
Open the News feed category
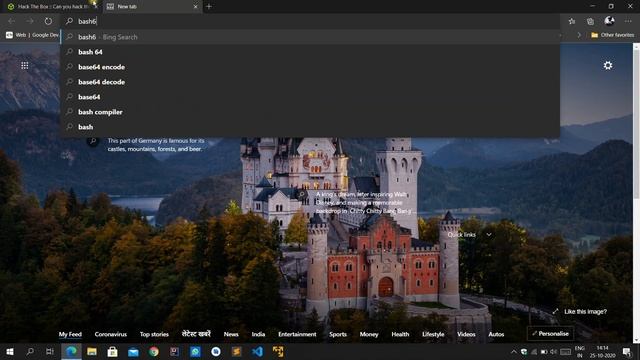pyautogui.click(x=231, y=334)
